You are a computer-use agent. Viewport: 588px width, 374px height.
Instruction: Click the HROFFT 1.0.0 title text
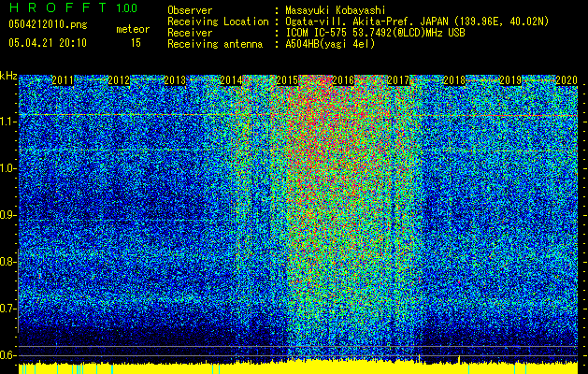[x=73, y=7]
